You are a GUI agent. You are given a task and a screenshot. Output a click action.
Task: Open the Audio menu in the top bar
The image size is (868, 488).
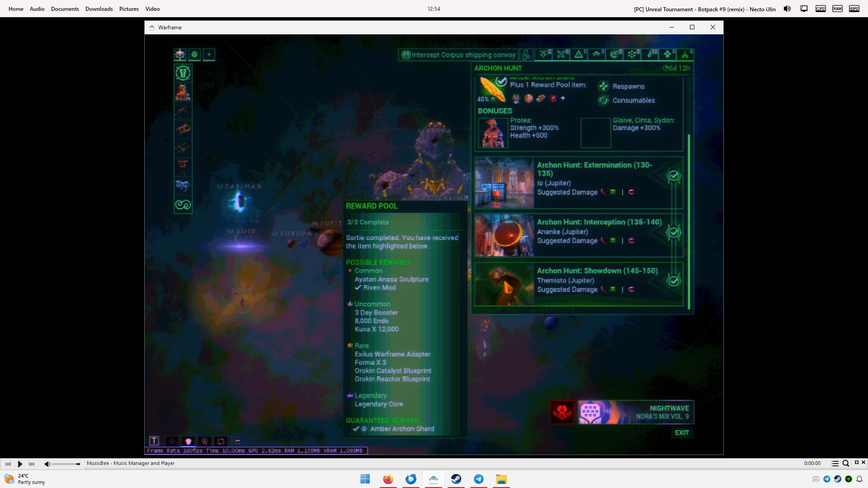(37, 9)
